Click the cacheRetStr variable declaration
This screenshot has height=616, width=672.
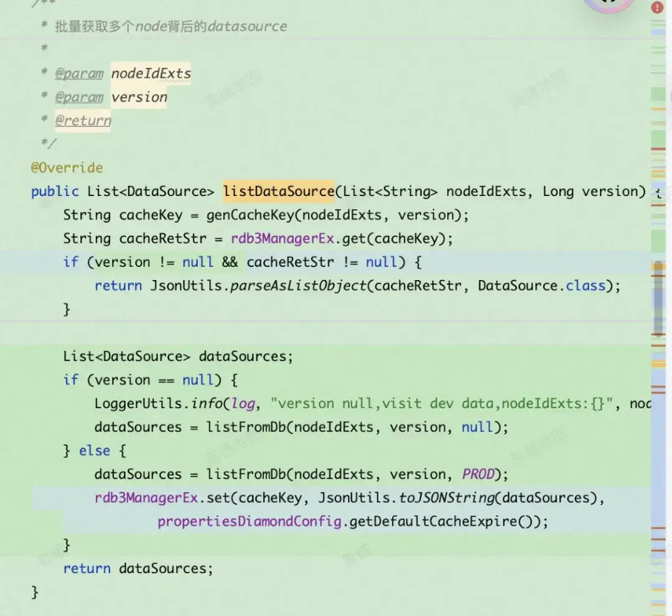click(162, 238)
